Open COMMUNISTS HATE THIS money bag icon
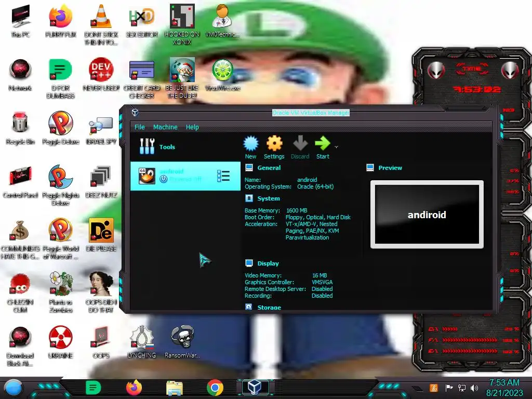The width and height of the screenshot is (532, 399). [20, 239]
